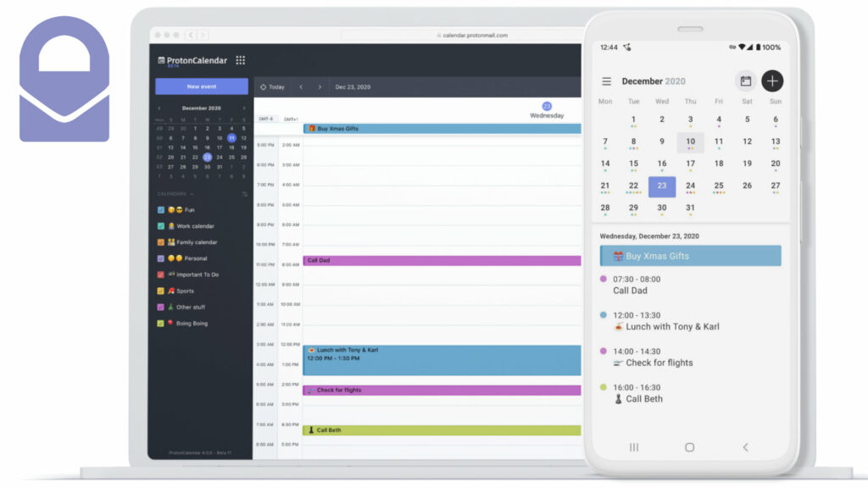This screenshot has width=868, height=488.
Task: Open the Check for flights event on desktop
Action: point(442,390)
